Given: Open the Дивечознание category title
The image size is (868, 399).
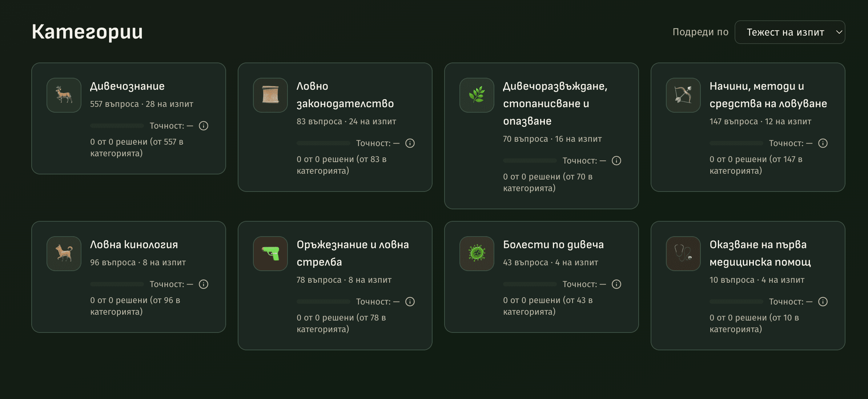Looking at the screenshot, I should (x=127, y=86).
